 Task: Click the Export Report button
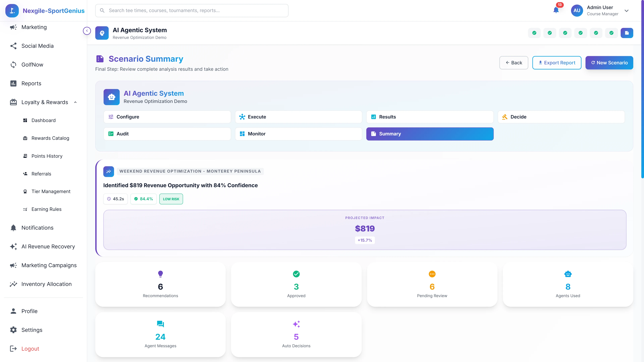[557, 63]
